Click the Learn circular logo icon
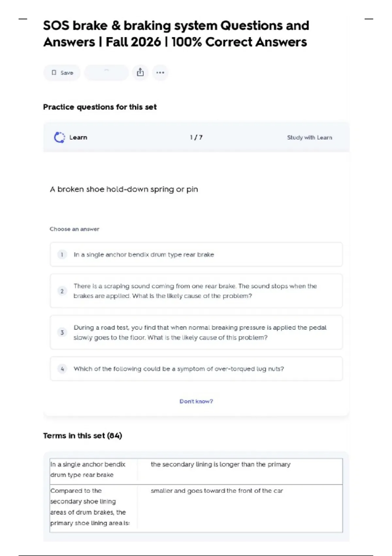Viewport: 392px width, 556px height. pyautogui.click(x=59, y=137)
